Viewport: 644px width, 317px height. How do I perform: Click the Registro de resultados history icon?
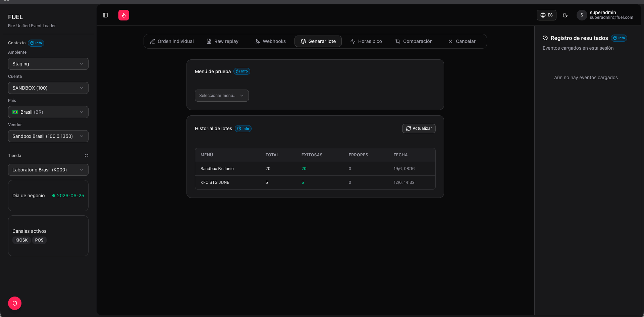click(545, 38)
